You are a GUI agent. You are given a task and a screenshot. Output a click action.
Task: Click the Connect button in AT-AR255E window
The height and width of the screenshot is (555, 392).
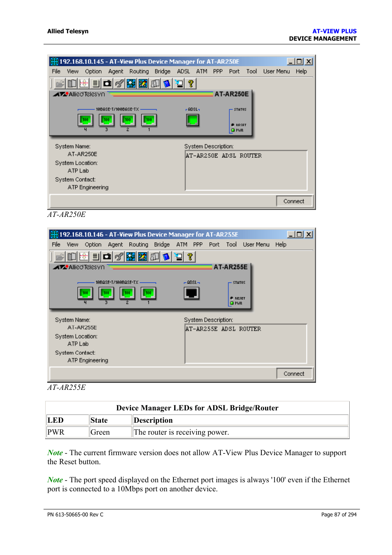294,374
